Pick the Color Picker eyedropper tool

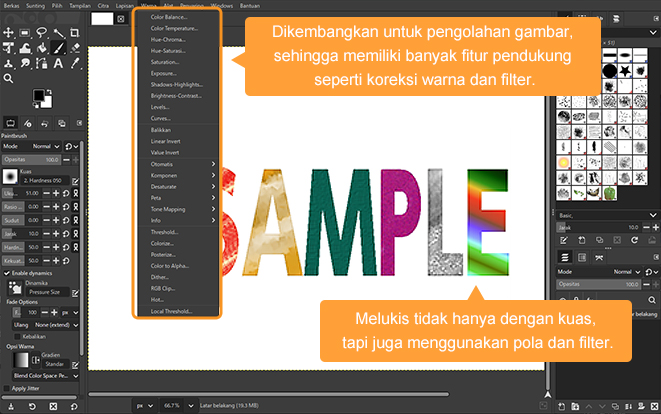click(77, 62)
